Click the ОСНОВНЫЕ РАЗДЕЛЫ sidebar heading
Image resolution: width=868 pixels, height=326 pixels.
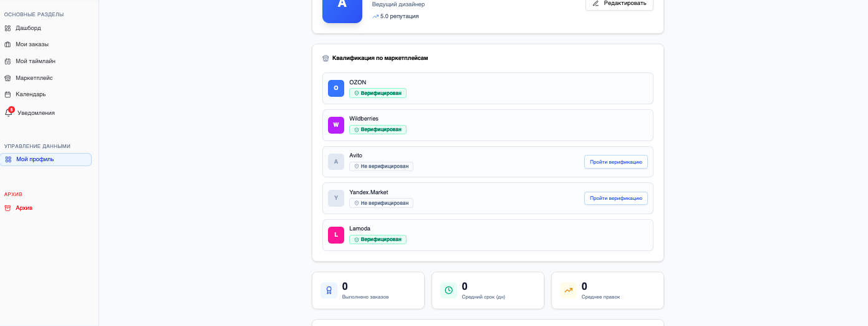[34, 14]
